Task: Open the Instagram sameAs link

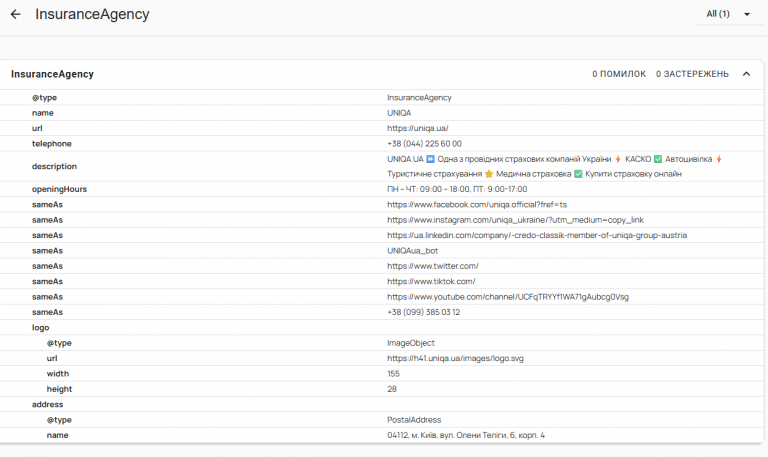Action: (515, 220)
